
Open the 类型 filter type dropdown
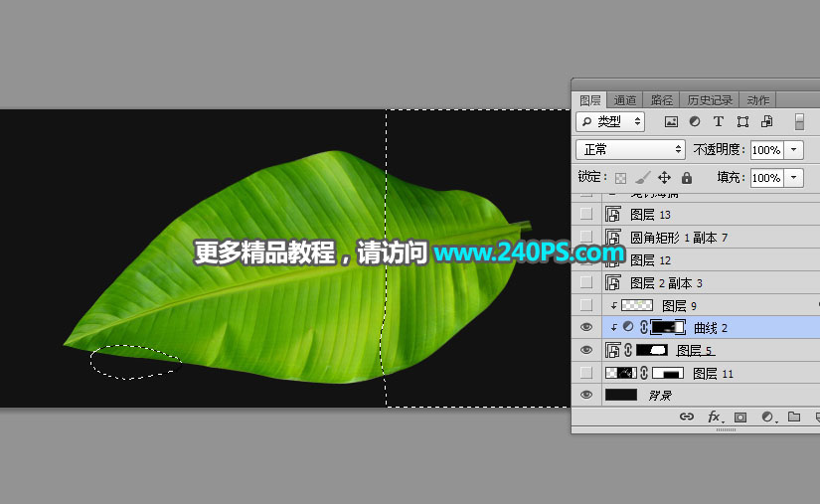click(610, 122)
